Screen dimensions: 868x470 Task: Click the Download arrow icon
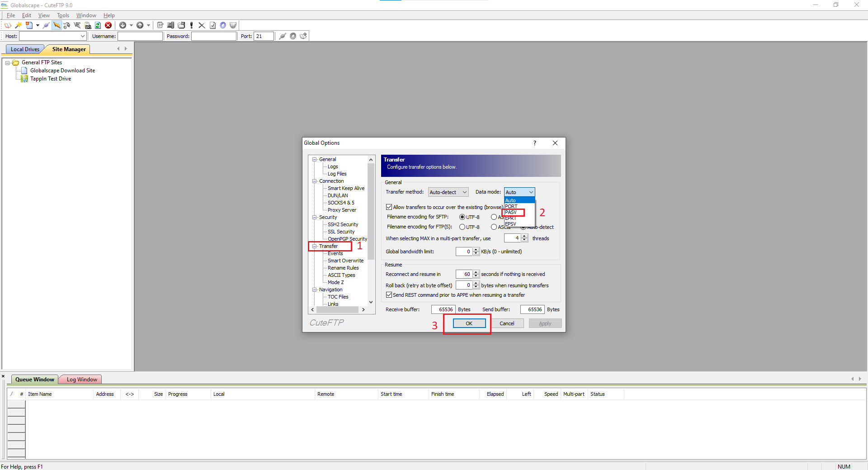[123, 25]
